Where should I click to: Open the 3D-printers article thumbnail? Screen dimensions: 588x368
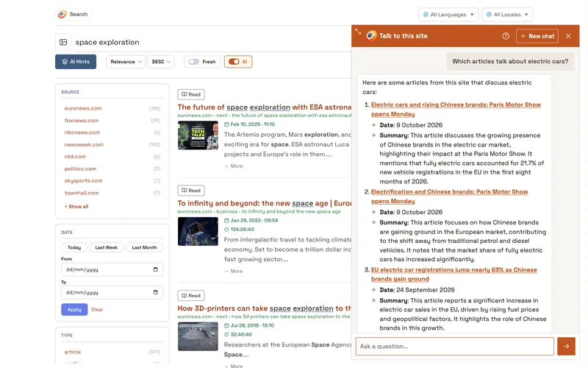[x=198, y=336]
